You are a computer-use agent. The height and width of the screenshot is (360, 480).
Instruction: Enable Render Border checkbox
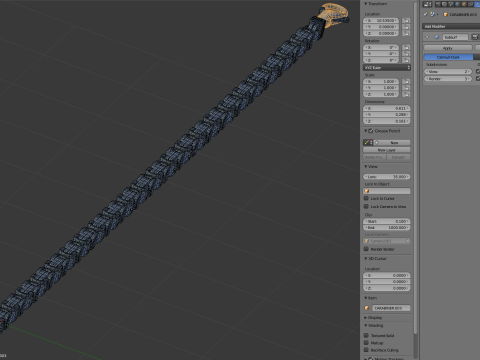pos(366,249)
